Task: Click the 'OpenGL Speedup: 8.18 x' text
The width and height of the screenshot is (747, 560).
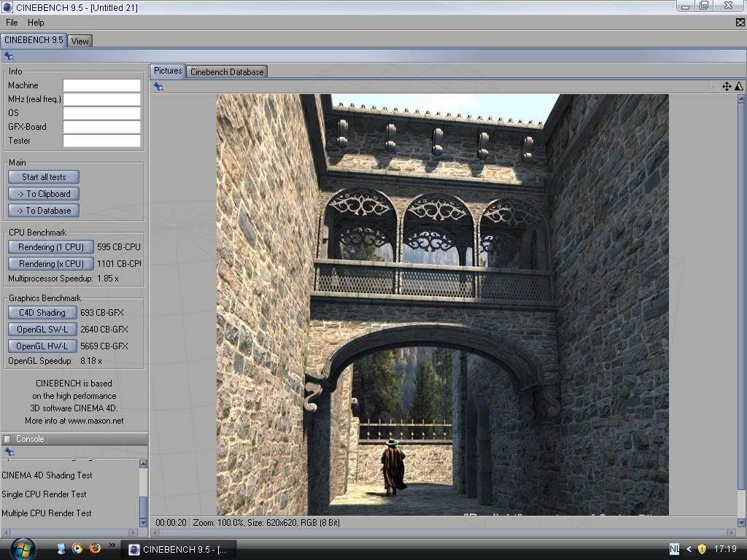Action: [55, 361]
